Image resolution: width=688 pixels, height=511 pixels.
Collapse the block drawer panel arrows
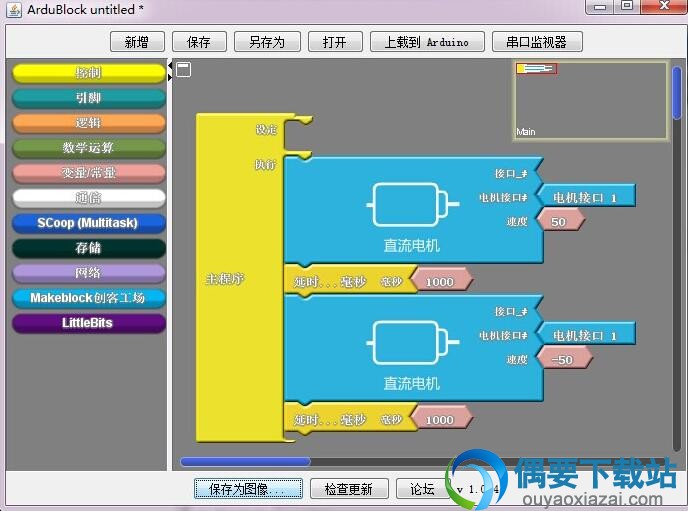[x=170, y=71]
